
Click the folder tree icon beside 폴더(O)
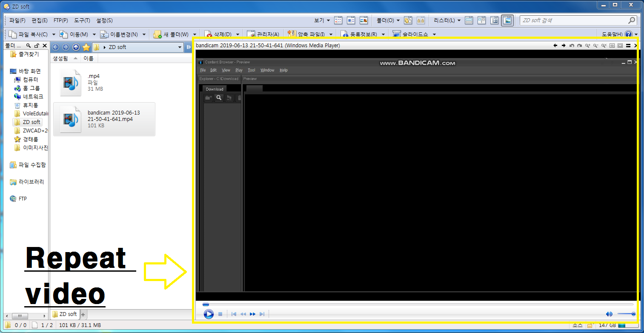coord(408,20)
